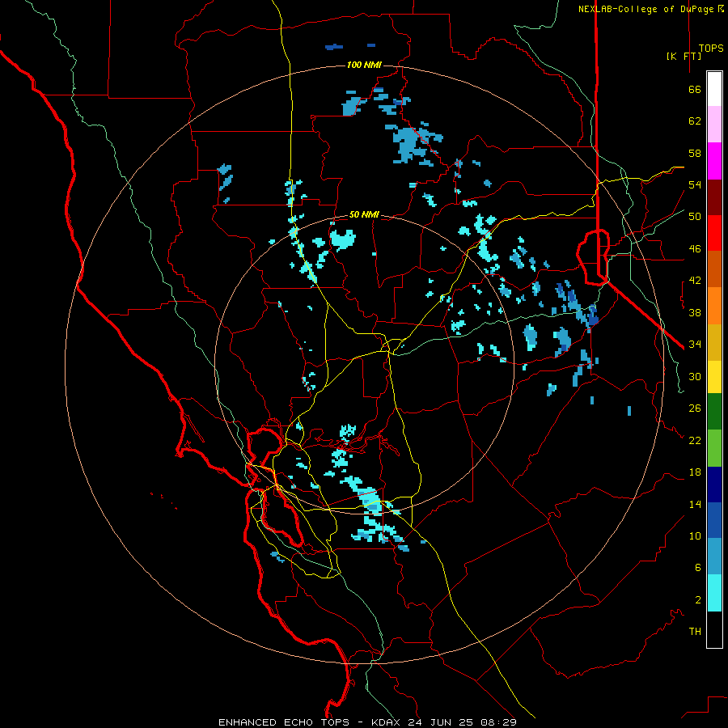Click the legend value 54
The height and width of the screenshot is (728, 728).
[x=695, y=184]
